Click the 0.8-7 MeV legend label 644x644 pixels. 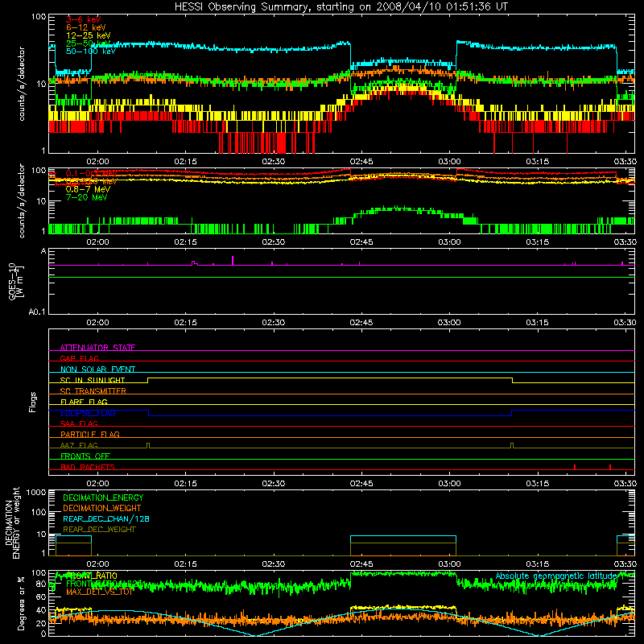tap(88, 189)
